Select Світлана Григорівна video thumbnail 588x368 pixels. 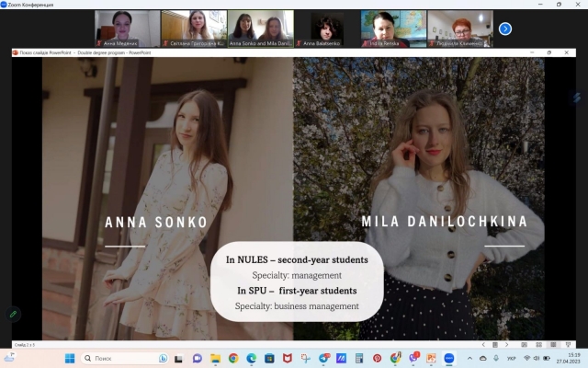pos(194,29)
